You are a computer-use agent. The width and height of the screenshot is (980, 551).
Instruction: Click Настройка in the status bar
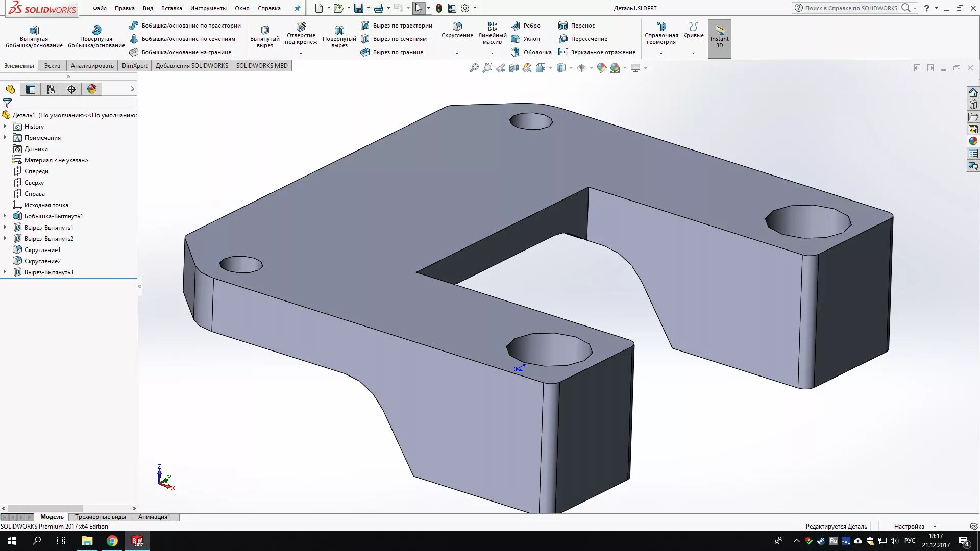click(909, 527)
